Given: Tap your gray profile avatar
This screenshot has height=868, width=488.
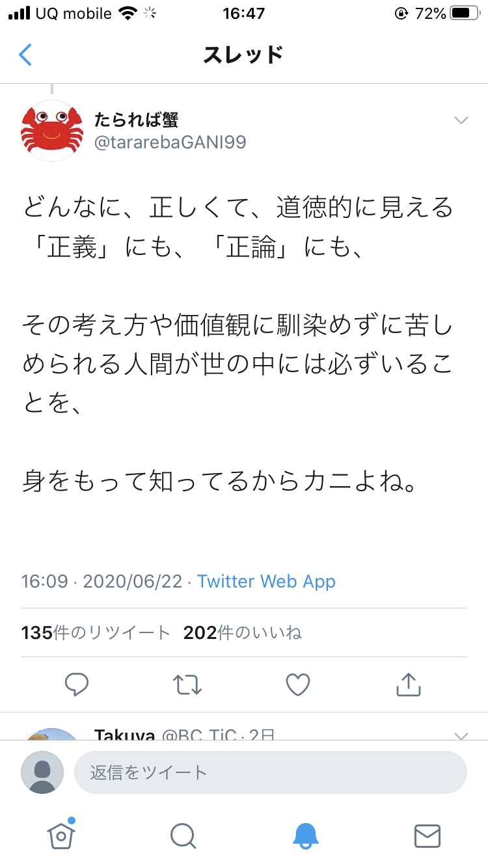Looking at the screenshot, I should point(42,772).
